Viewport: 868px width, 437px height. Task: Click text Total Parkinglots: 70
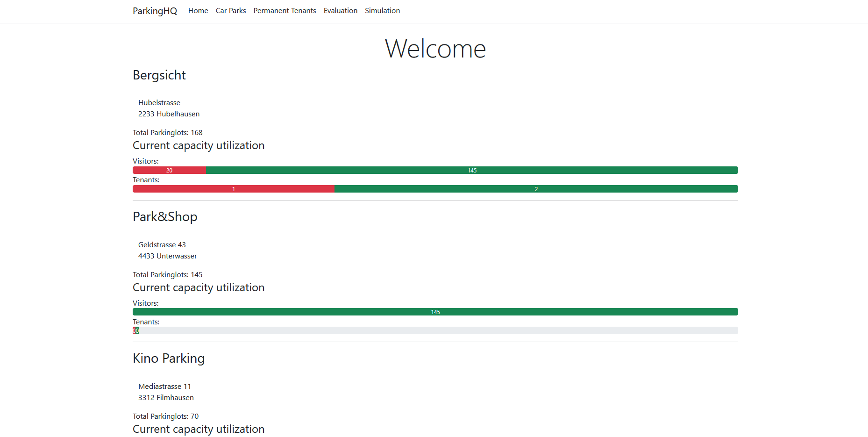[166, 416]
